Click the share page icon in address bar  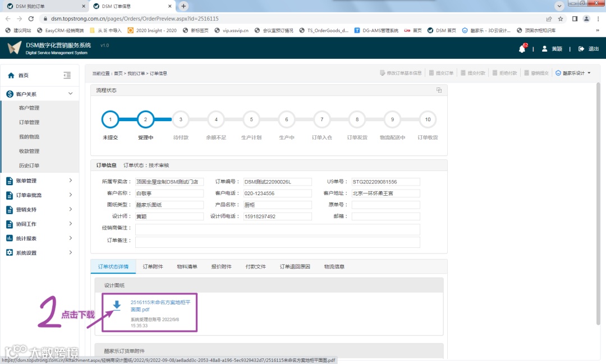(x=549, y=19)
